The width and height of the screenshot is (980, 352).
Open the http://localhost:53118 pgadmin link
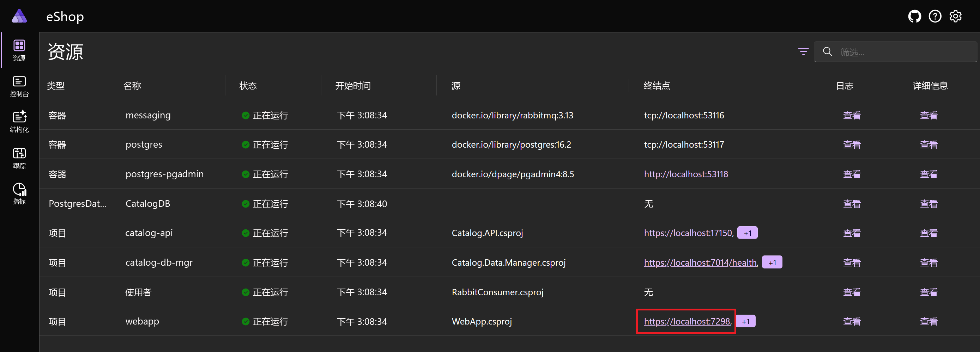click(x=686, y=174)
